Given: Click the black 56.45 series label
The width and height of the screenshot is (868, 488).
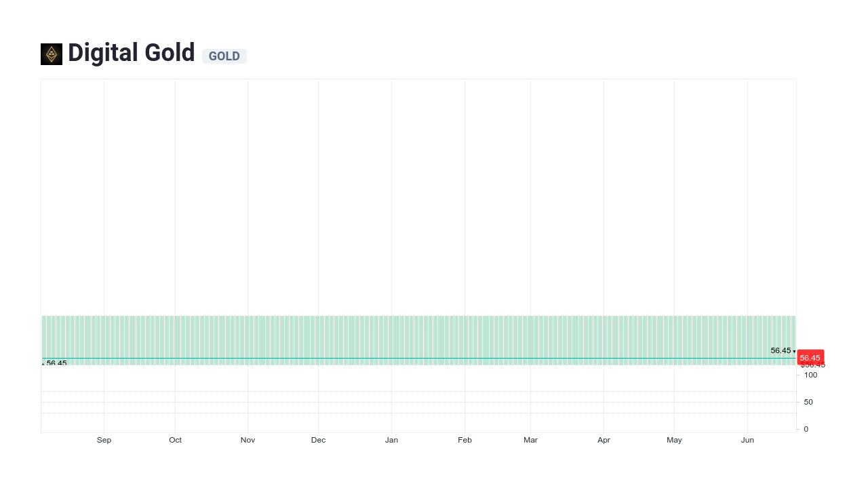Looking at the screenshot, I should tap(780, 350).
